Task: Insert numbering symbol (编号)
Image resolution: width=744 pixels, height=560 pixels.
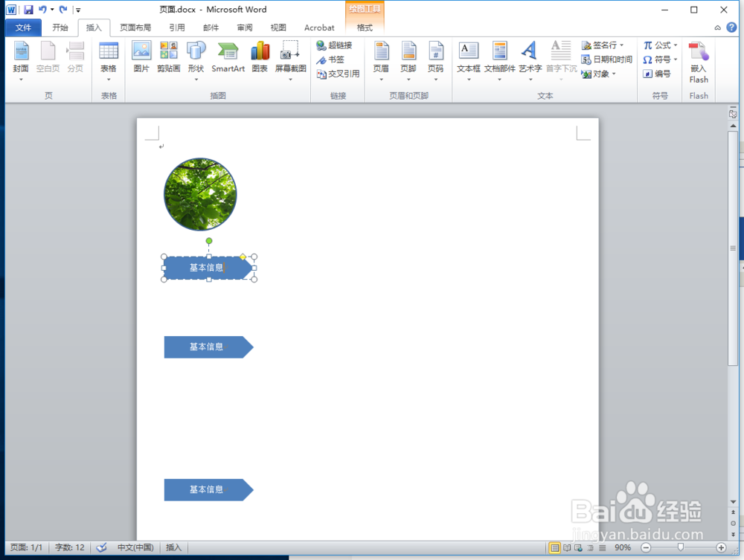Action: (x=657, y=74)
